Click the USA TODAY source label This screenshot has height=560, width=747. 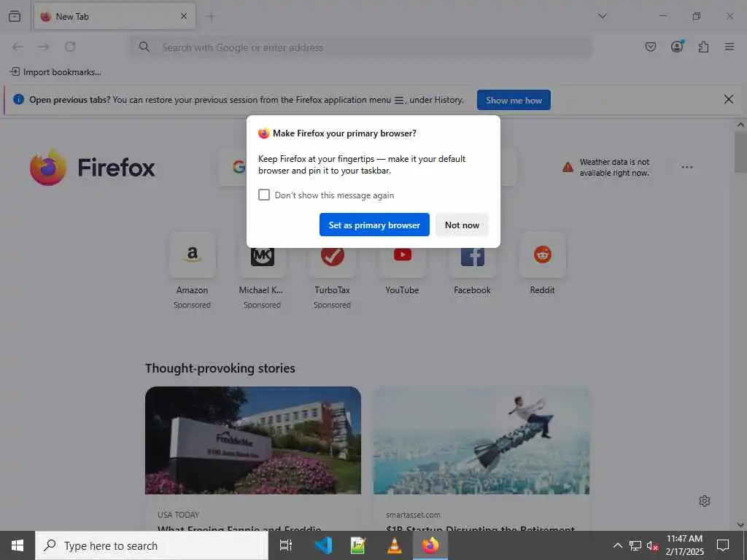pyautogui.click(x=178, y=515)
